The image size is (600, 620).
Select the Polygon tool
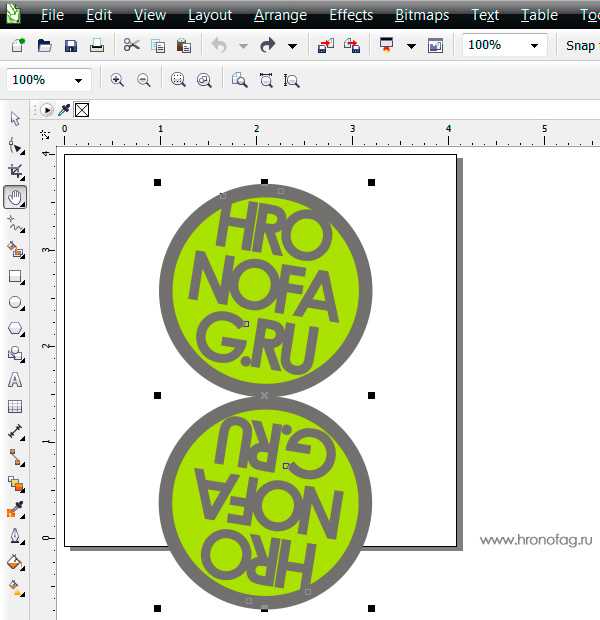(16, 329)
